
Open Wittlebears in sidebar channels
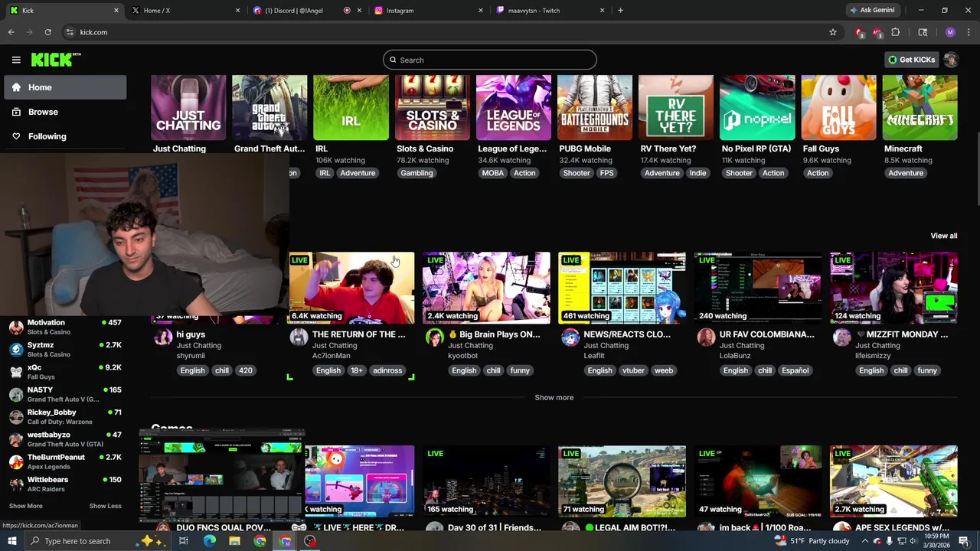65,484
